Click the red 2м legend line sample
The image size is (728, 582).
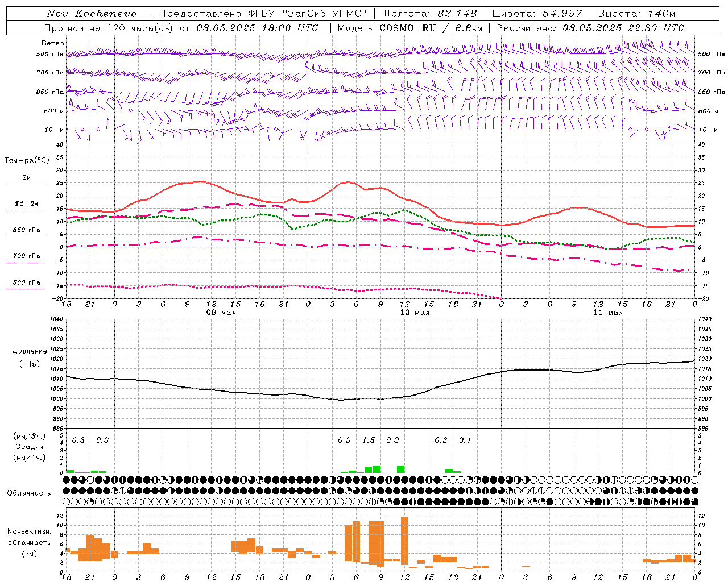[26, 184]
